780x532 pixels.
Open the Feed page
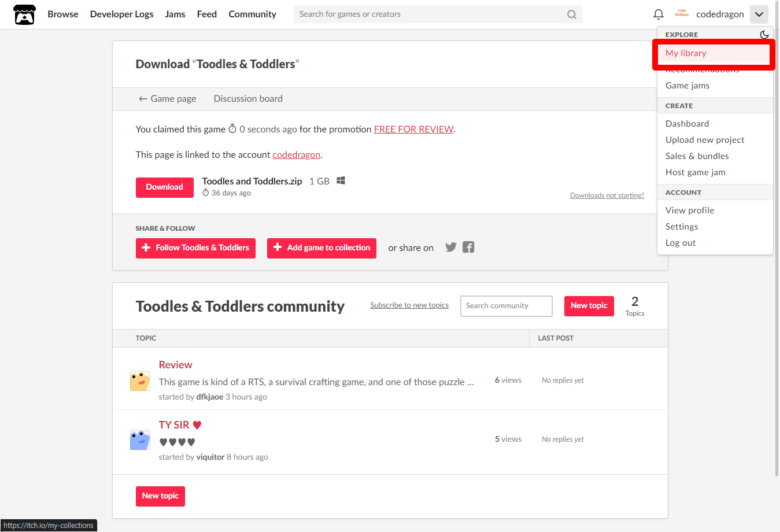coord(207,14)
